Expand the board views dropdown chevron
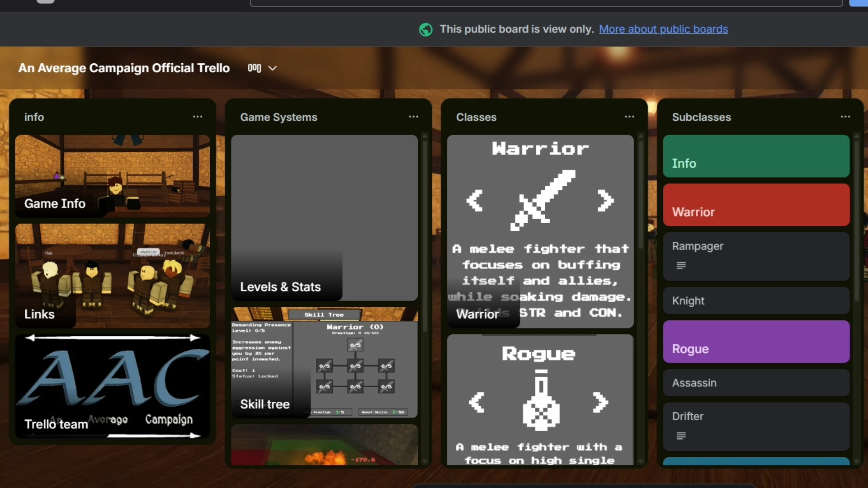 (x=273, y=68)
